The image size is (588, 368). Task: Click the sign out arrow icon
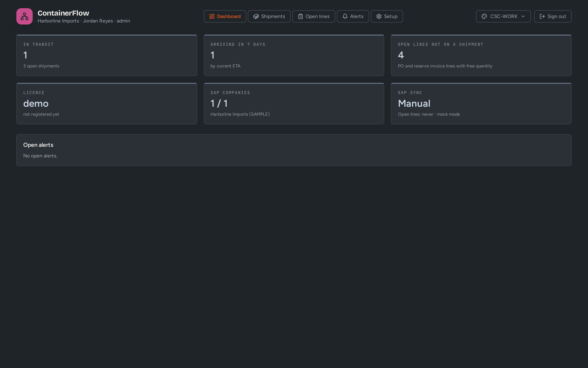[542, 16]
